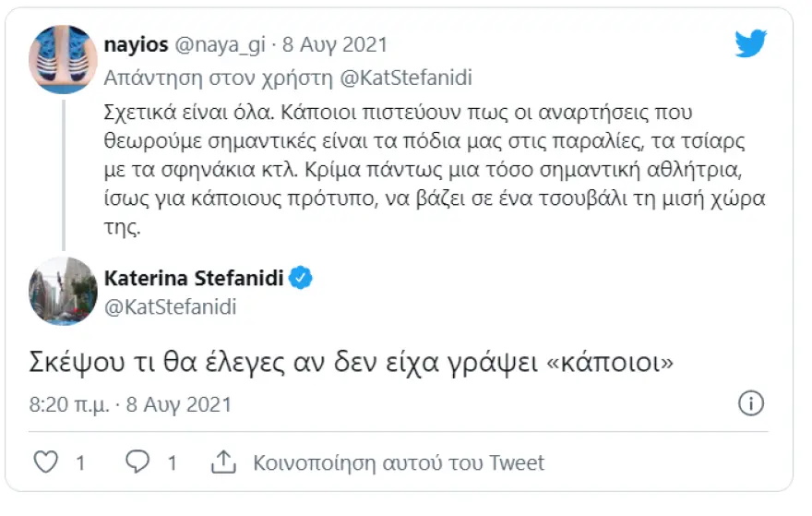This screenshot has height=516, width=812.
Task: Open nayios profile avatar
Action: point(63,59)
